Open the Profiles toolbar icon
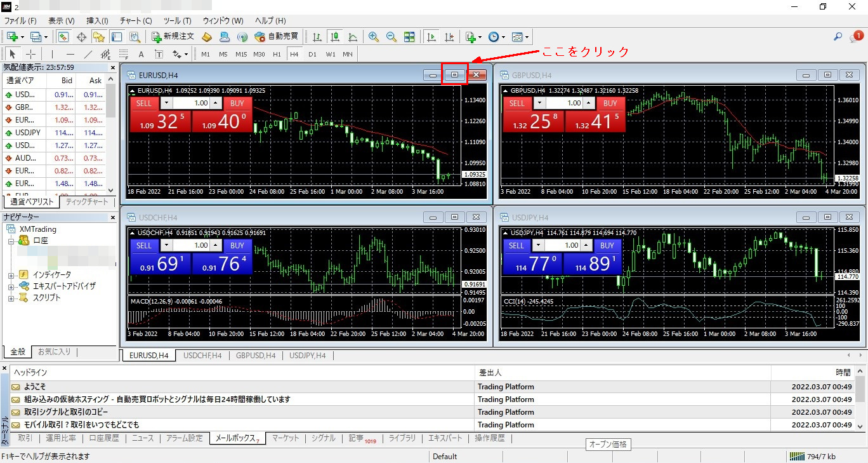The height and width of the screenshot is (463, 868). coord(36,37)
